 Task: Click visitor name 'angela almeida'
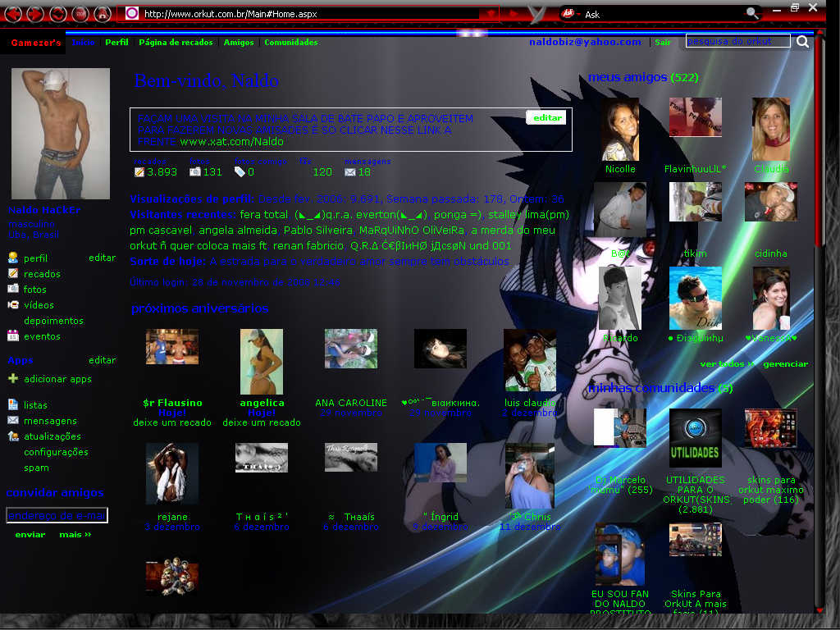click(238, 230)
